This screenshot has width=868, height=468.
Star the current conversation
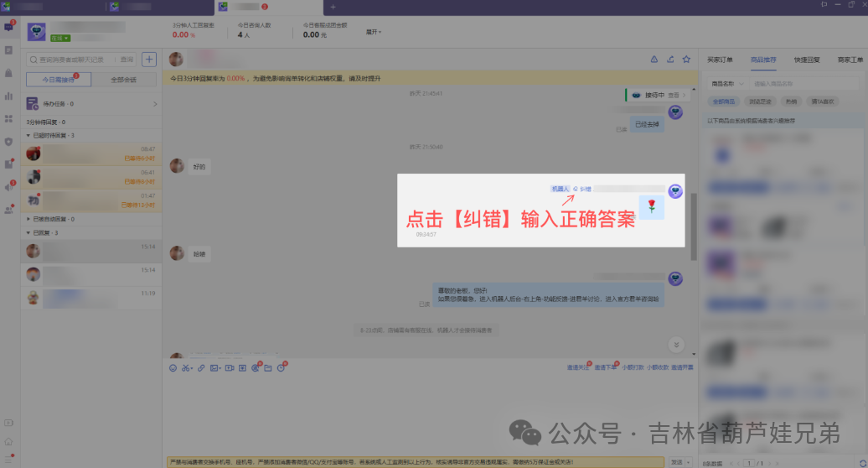(x=686, y=60)
